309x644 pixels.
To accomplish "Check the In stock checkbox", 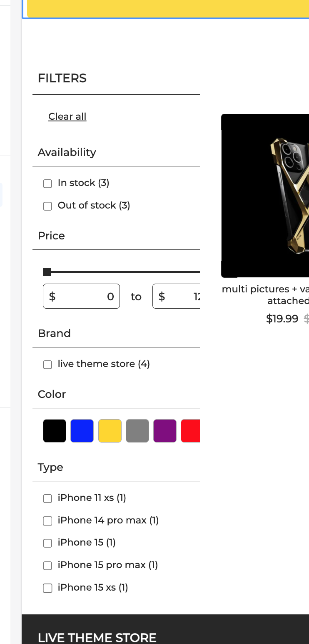I will (x=47, y=183).
